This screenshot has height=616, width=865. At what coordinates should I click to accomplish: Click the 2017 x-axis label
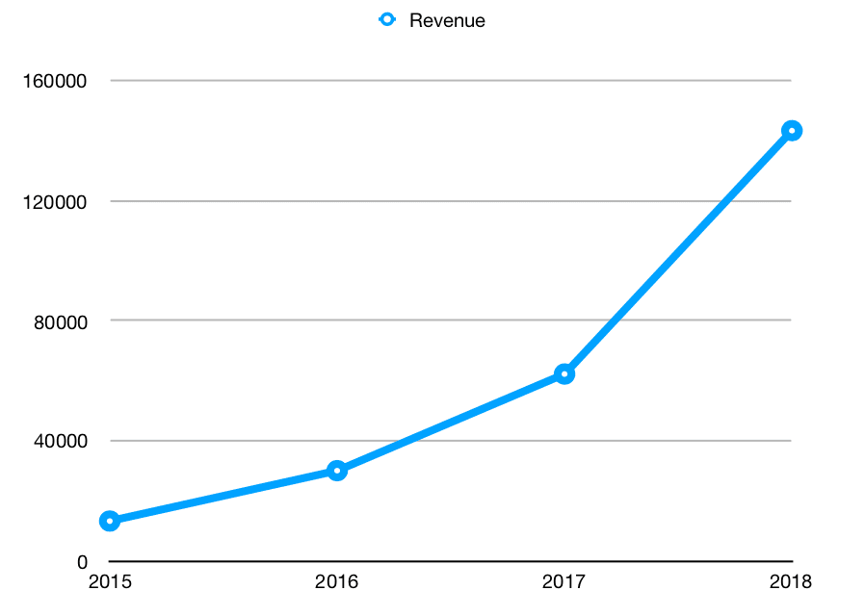click(564, 582)
